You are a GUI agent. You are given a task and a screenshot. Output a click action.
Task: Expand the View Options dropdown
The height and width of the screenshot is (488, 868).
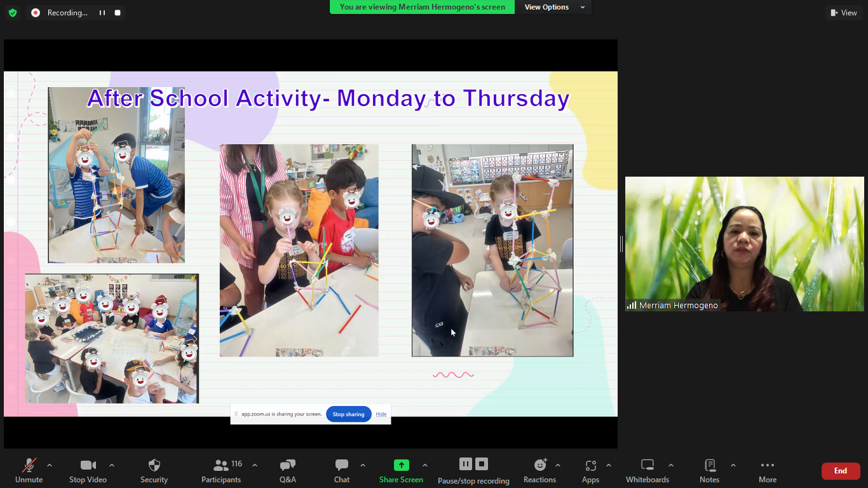tap(553, 7)
